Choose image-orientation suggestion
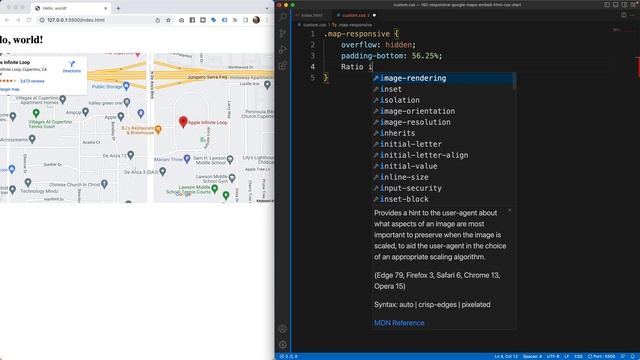640x360 pixels. [x=443, y=111]
